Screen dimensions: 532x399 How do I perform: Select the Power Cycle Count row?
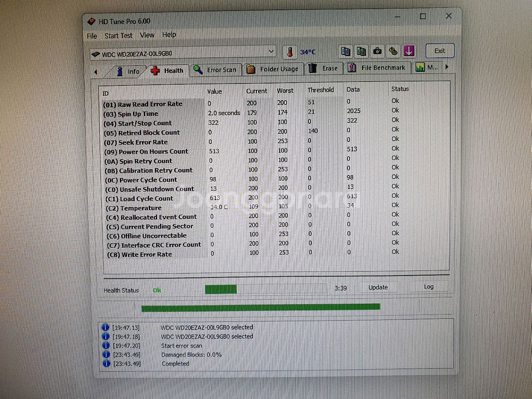coord(252,178)
